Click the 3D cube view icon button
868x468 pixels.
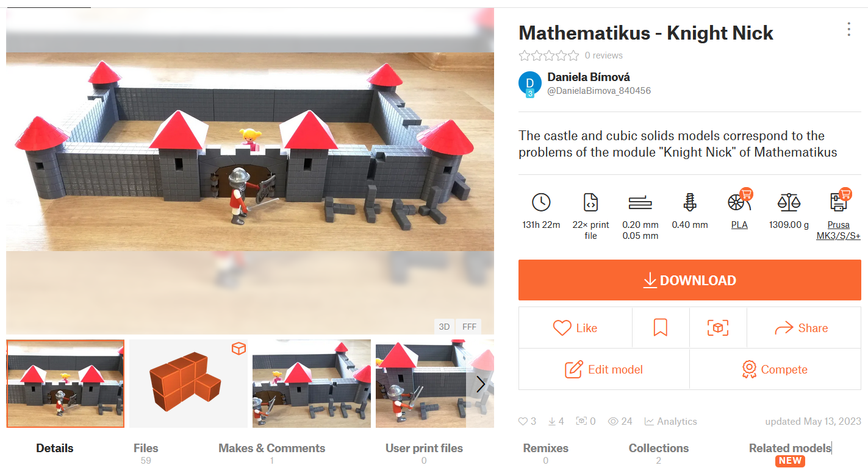[718, 328]
